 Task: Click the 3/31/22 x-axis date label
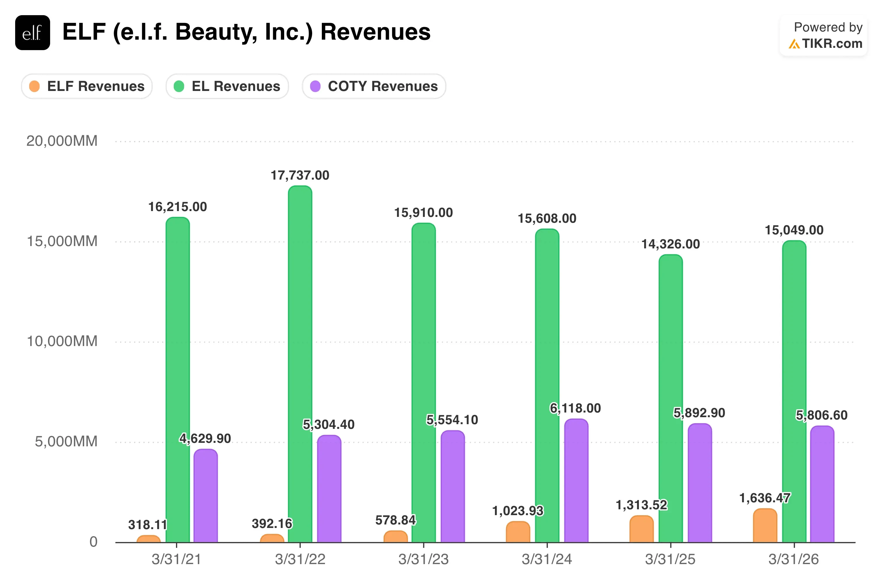[x=300, y=559]
